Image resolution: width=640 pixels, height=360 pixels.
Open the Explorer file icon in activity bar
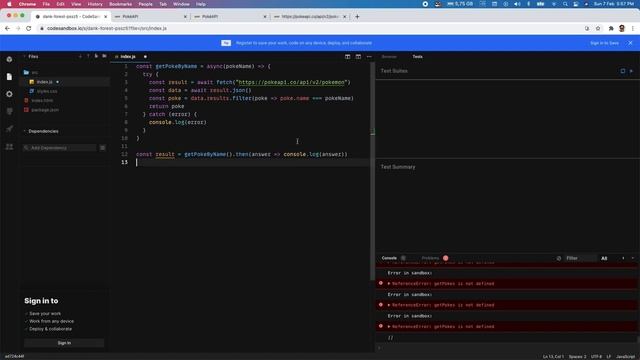pyautogui.click(x=9, y=77)
